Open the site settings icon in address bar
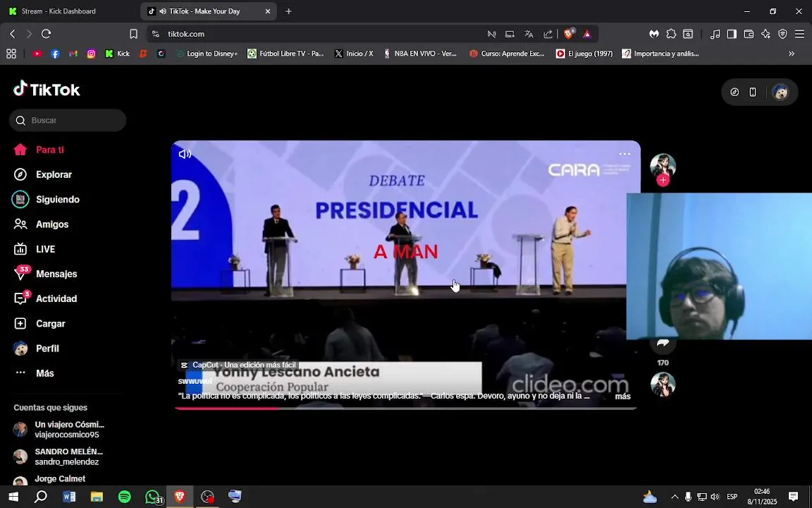 point(155,34)
